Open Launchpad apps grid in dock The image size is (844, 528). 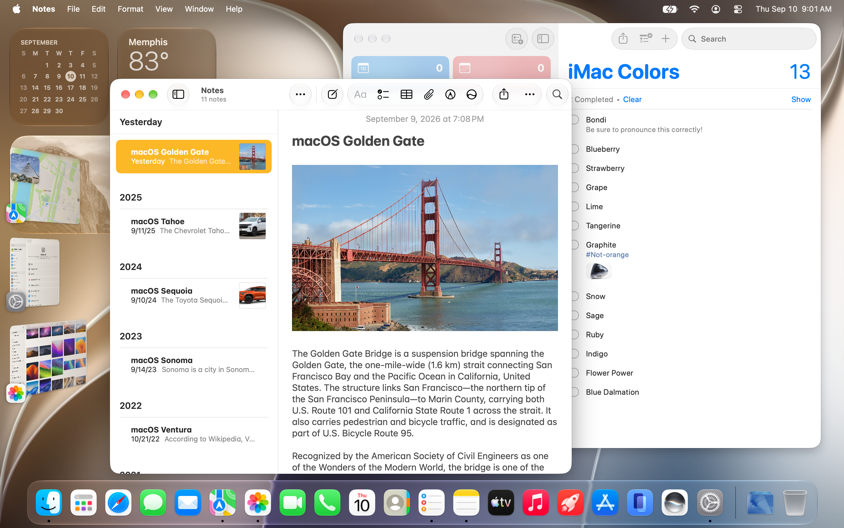pyautogui.click(x=83, y=503)
